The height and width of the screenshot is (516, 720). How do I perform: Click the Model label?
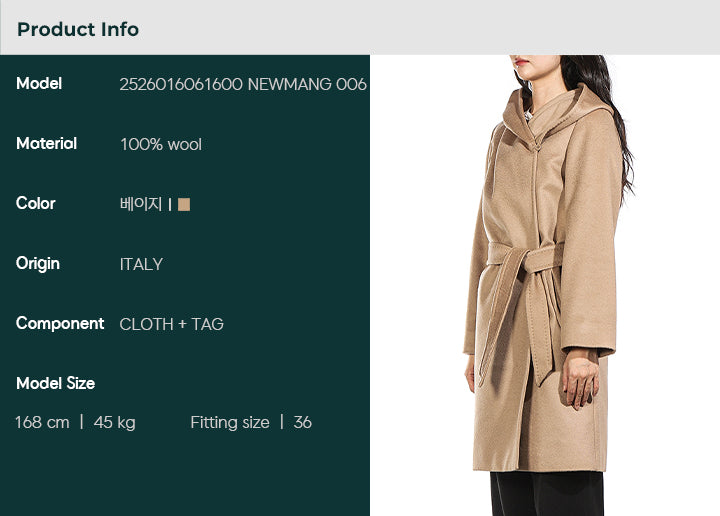point(39,84)
